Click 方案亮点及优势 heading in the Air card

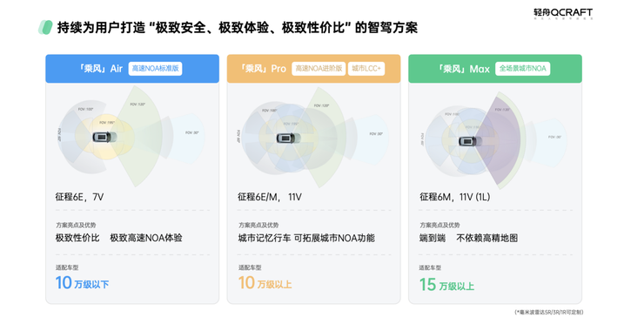coord(76,225)
